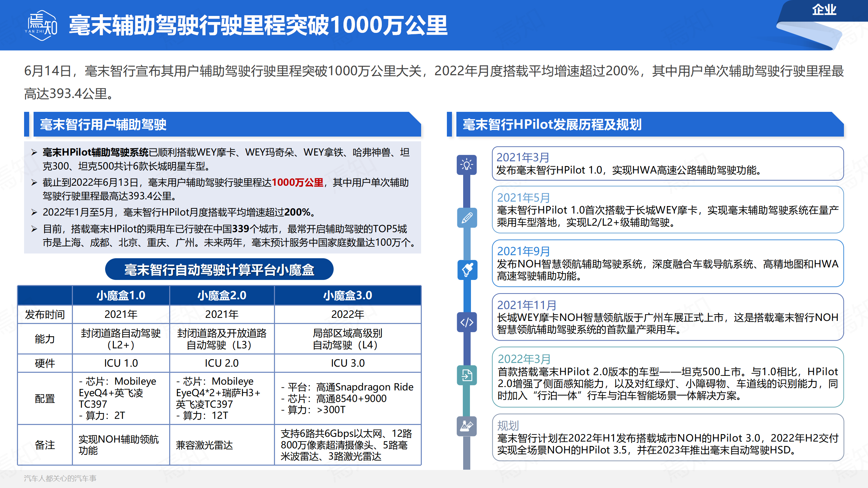This screenshot has width=868, height=488.
Task: Click the date heading 2021年5月
Action: coord(523,198)
